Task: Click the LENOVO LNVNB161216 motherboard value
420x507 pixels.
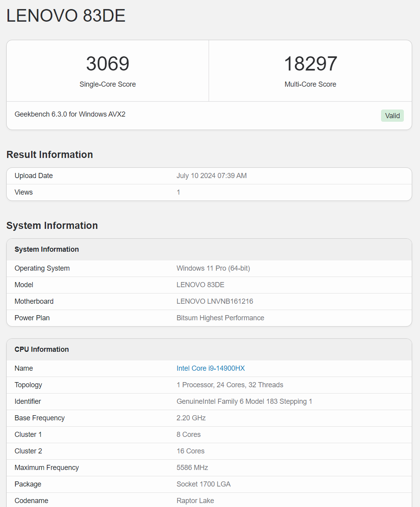Action: (215, 301)
